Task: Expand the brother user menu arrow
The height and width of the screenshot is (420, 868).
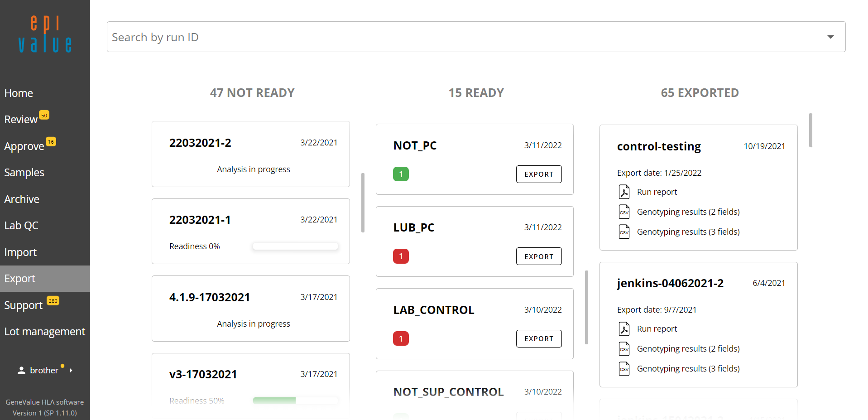Action: (x=71, y=371)
